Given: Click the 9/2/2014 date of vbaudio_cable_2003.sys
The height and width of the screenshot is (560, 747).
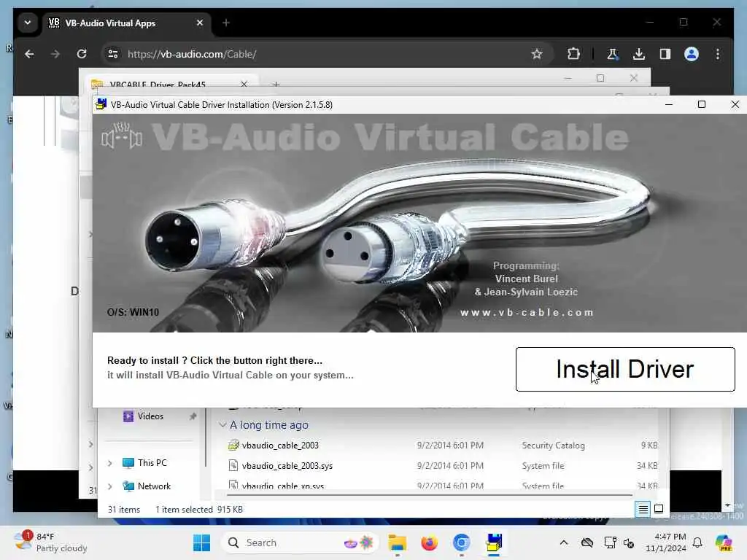Looking at the screenshot, I should (x=450, y=466).
